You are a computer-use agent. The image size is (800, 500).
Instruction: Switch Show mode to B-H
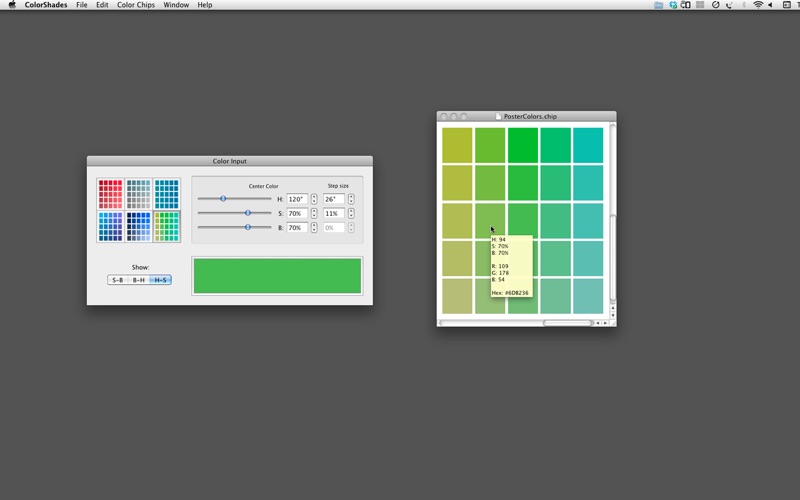139,280
